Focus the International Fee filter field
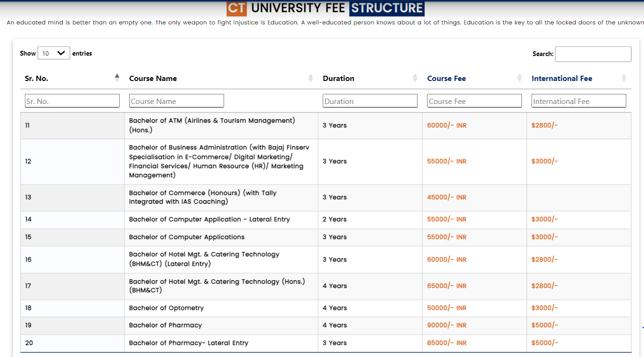Screen dimensions: 644x357 [x=579, y=101]
